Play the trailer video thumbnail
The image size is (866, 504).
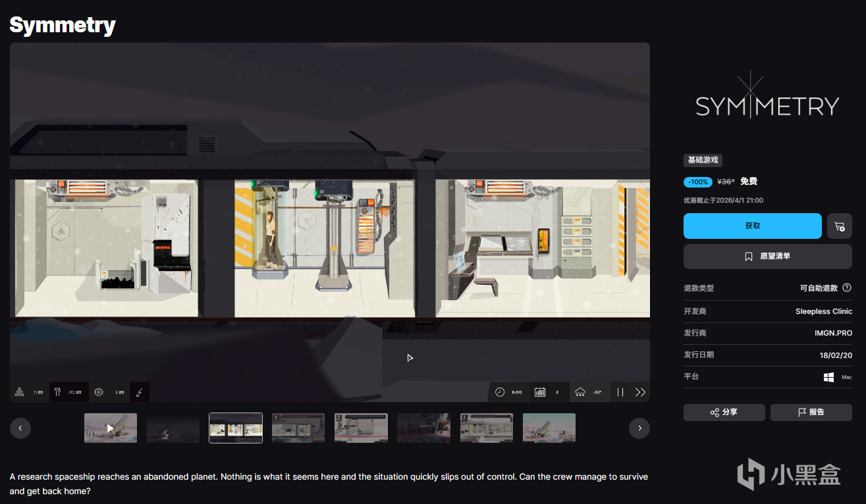(x=111, y=428)
